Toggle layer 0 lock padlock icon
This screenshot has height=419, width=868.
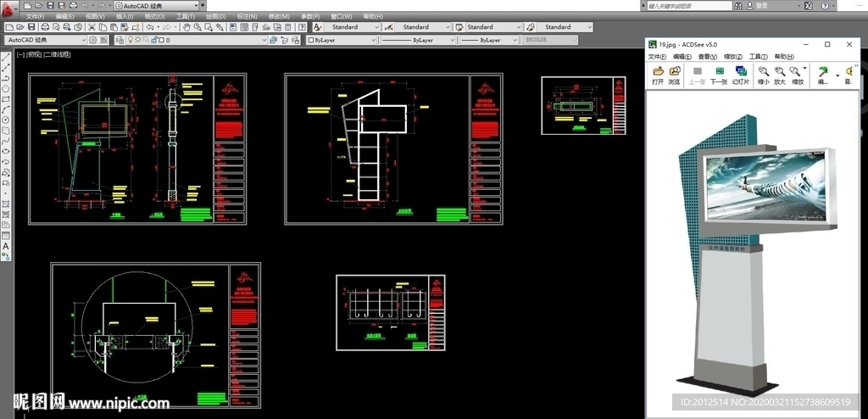coord(154,40)
